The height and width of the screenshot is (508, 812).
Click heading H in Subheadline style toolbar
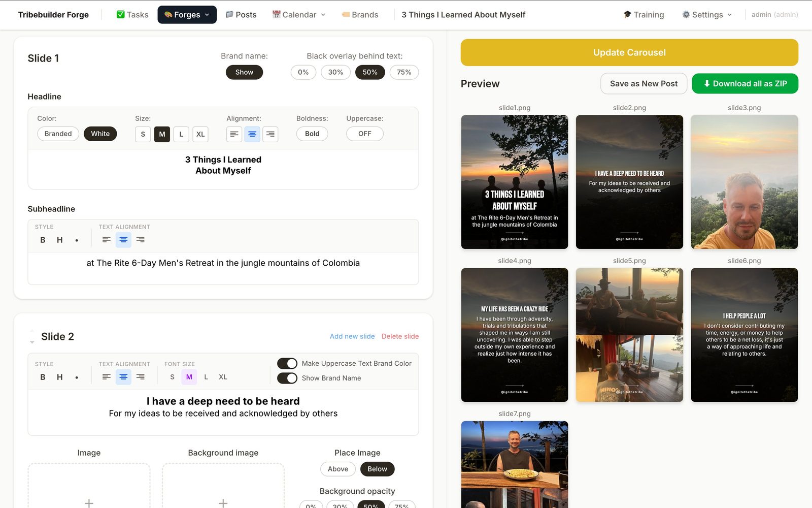[60, 240]
